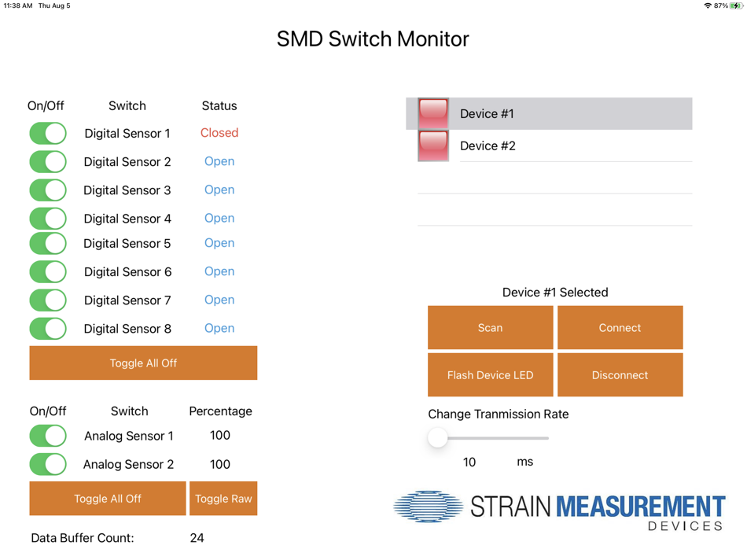Click the Transmission Rate slider track
This screenshot has height=560, width=747.
tap(489, 437)
